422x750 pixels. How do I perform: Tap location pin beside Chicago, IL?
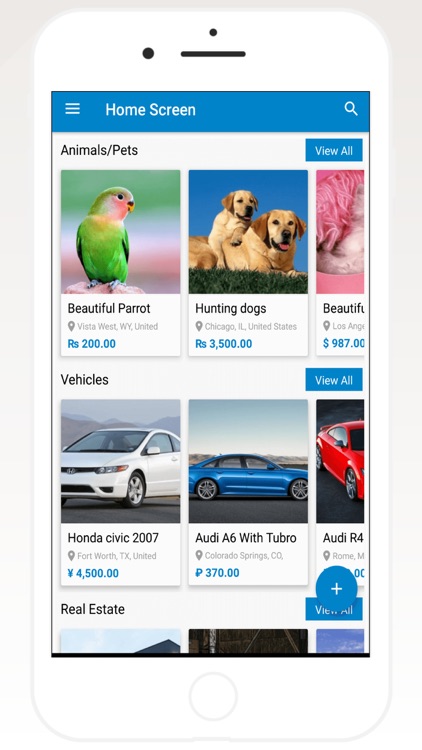pos(199,327)
